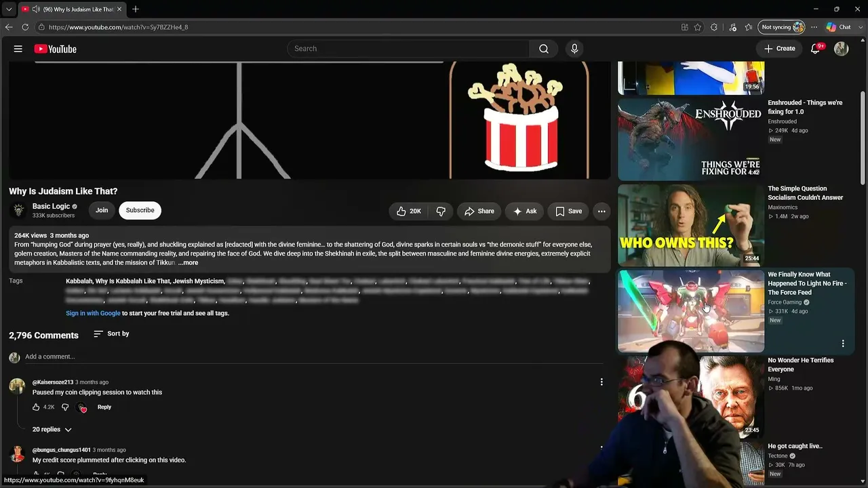Go to the YouTube home logo
Viewport: 868px width, 488px height.
point(55,49)
